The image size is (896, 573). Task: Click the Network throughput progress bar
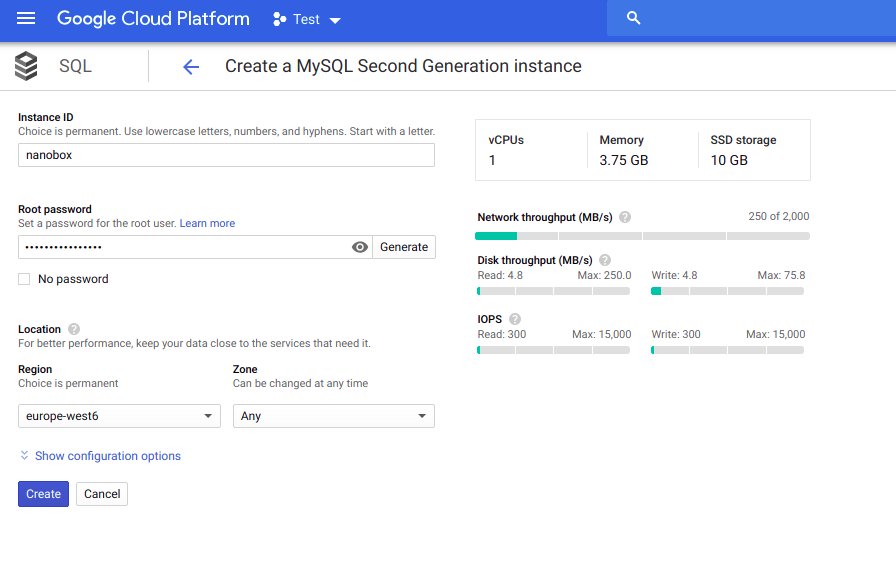pos(642,236)
